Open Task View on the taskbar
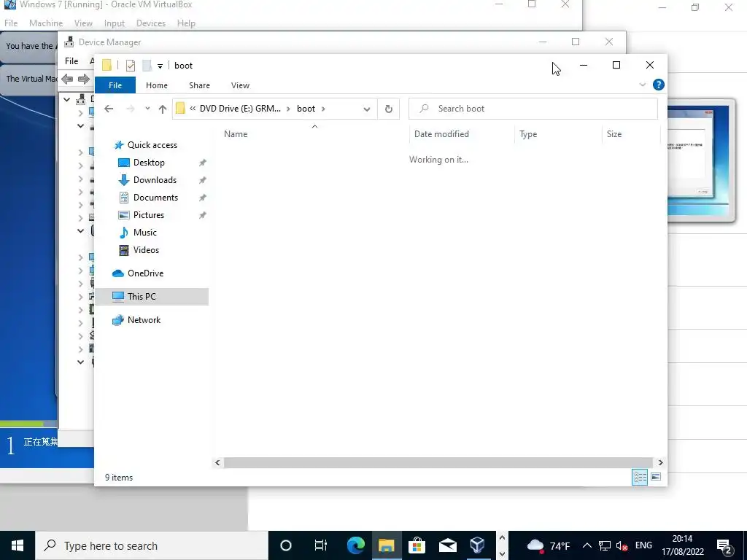The height and width of the screenshot is (560, 747). coord(321,545)
